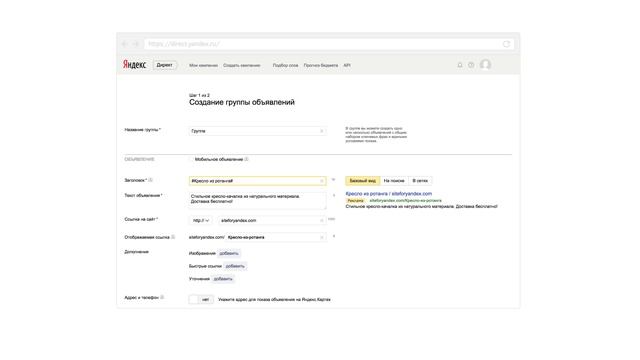Screen dimensions: 640x360
Task: Switch to На поиске preview tab
Action: 394,180
